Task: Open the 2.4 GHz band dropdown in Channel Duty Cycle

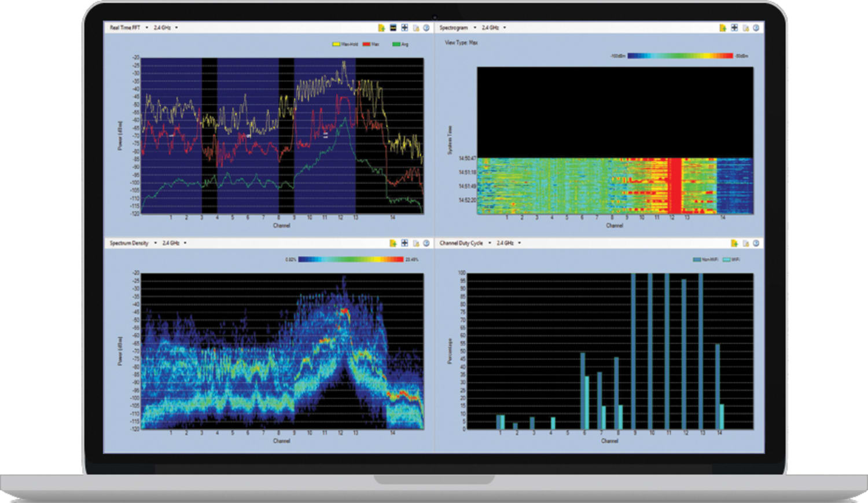Action: click(x=520, y=243)
